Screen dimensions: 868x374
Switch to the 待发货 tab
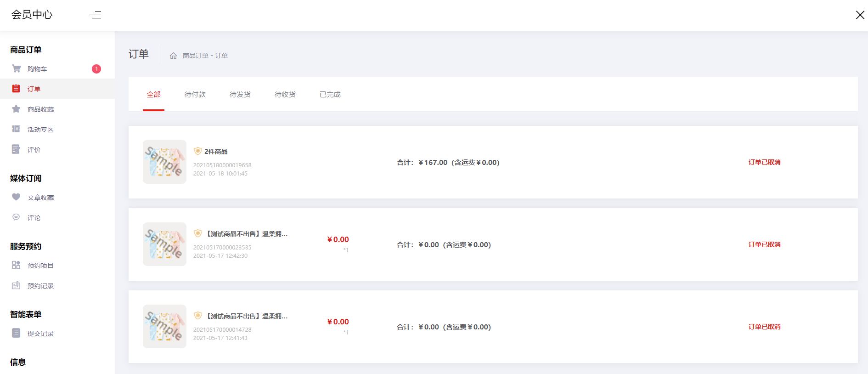(x=240, y=94)
